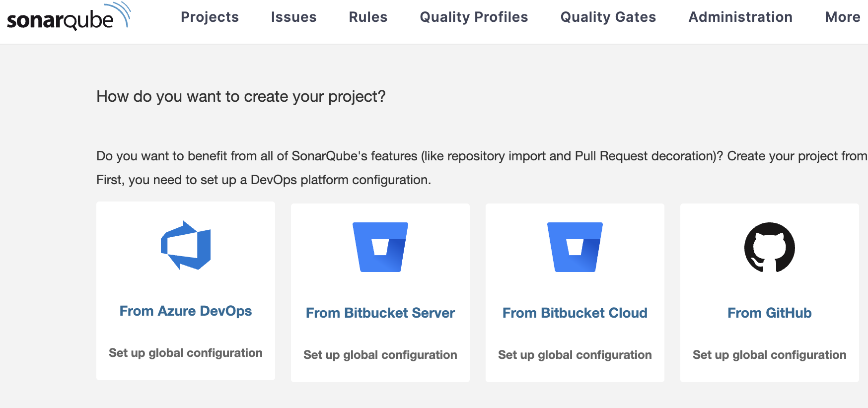Click the 'First, you need to set up a DevOps platform configuration.' text
Screen dimensions: 868x408
tap(264, 180)
